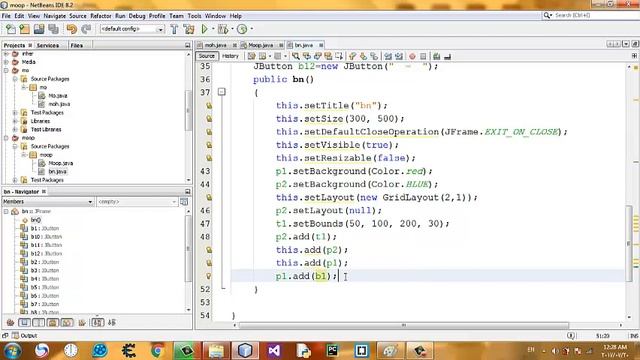
Task: Open the Moop.java editor tab
Action: (260, 45)
